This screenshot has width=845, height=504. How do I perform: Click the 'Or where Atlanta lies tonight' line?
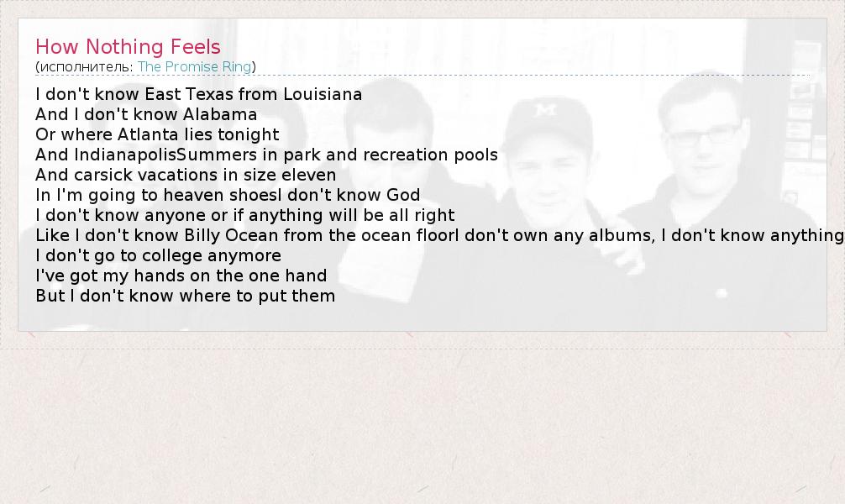[157, 134]
